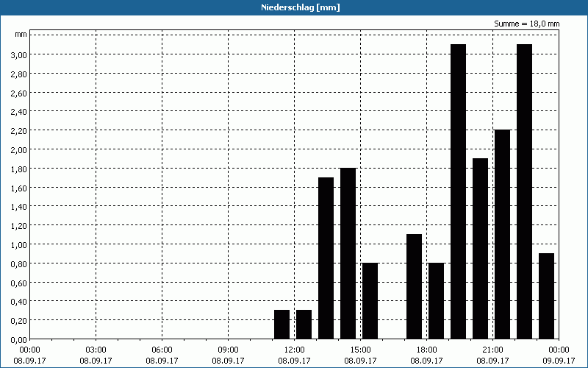Click the 0,40 axis label
The width and height of the screenshot is (588, 368).
pyautogui.click(x=19, y=302)
